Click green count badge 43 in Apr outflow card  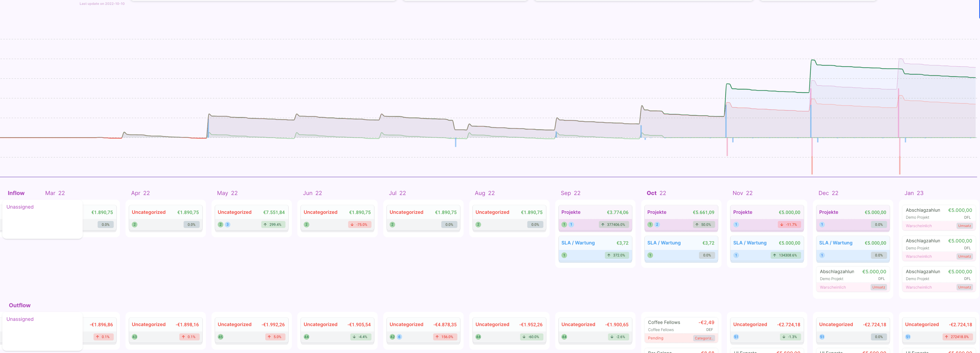tap(134, 337)
